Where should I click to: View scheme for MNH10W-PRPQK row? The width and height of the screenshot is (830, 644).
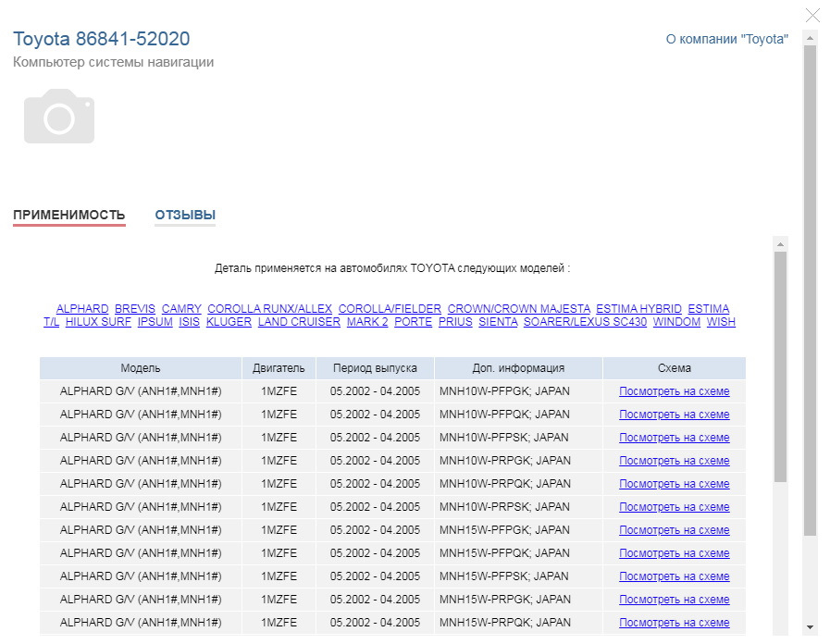click(675, 484)
